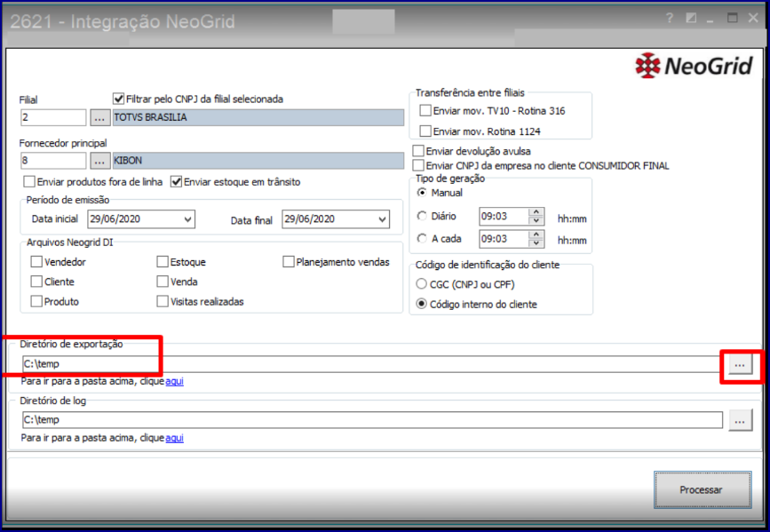Enable Enviar mov. TV10 - Rotina 316

click(x=425, y=110)
